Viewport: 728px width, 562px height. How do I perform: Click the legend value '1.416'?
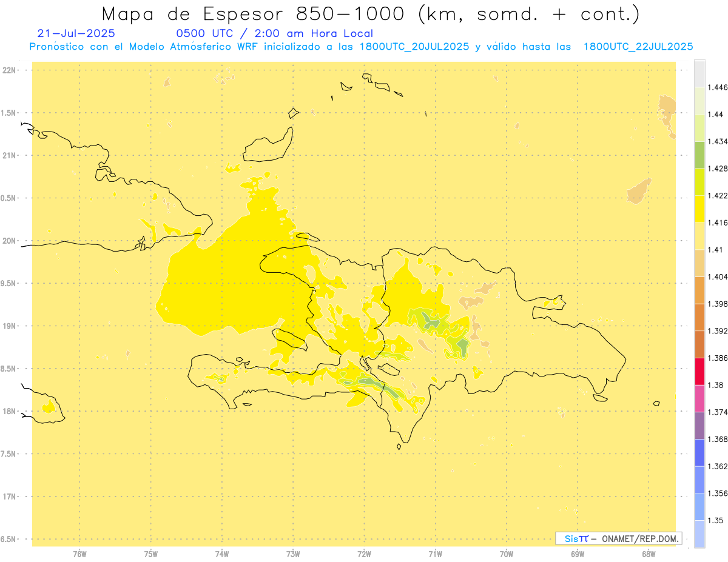click(x=718, y=222)
